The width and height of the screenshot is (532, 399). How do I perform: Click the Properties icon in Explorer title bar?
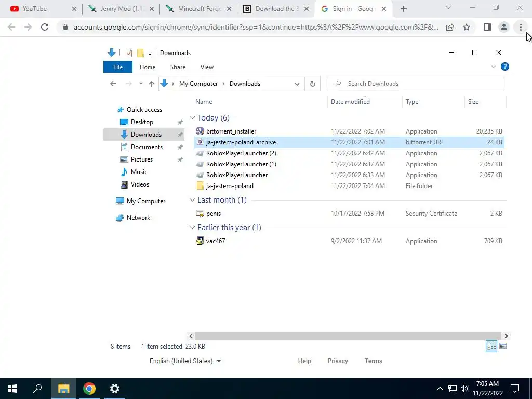pos(129,53)
